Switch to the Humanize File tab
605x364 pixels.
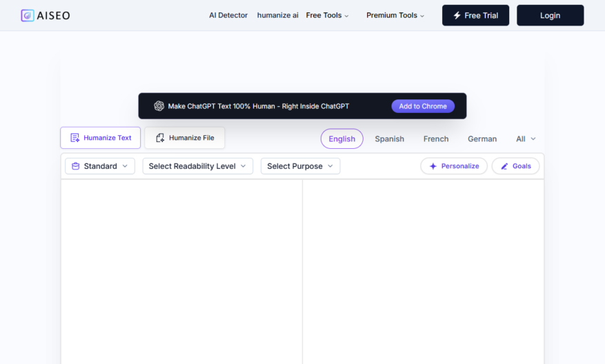coord(184,138)
